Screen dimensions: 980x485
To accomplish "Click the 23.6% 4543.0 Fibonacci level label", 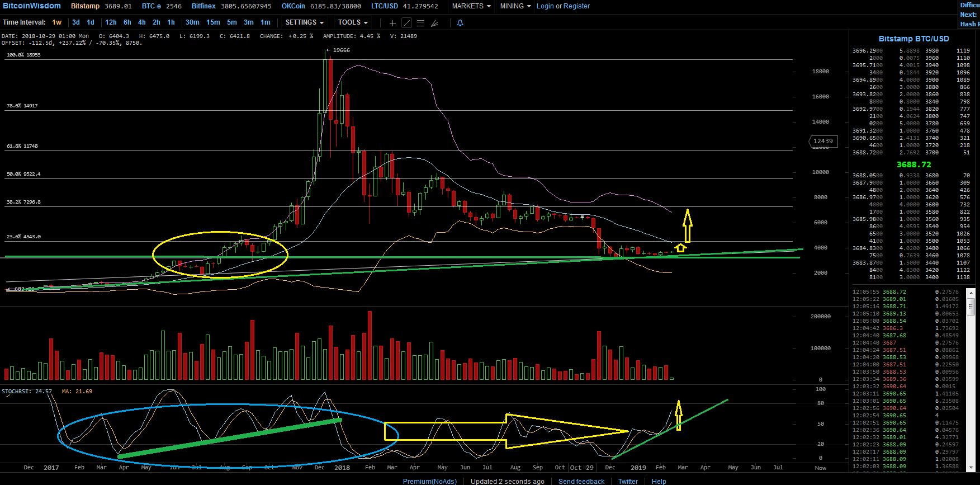I will [x=23, y=237].
